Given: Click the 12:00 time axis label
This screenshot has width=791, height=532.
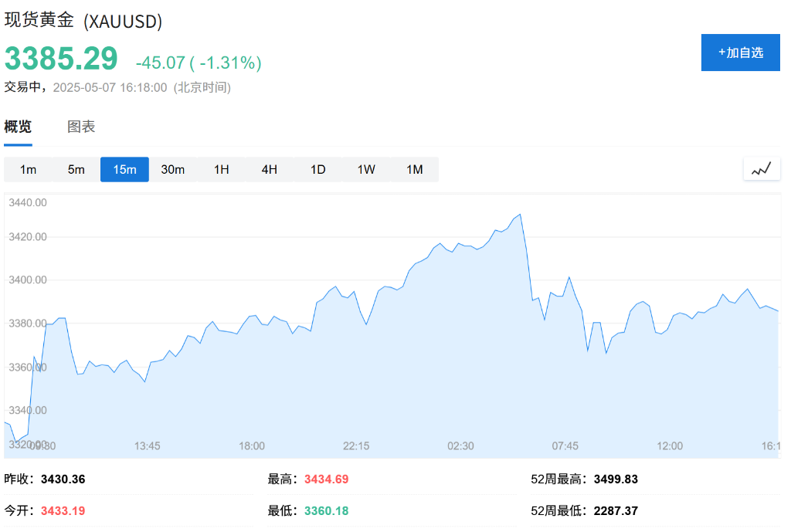Looking at the screenshot, I should click(670, 446).
